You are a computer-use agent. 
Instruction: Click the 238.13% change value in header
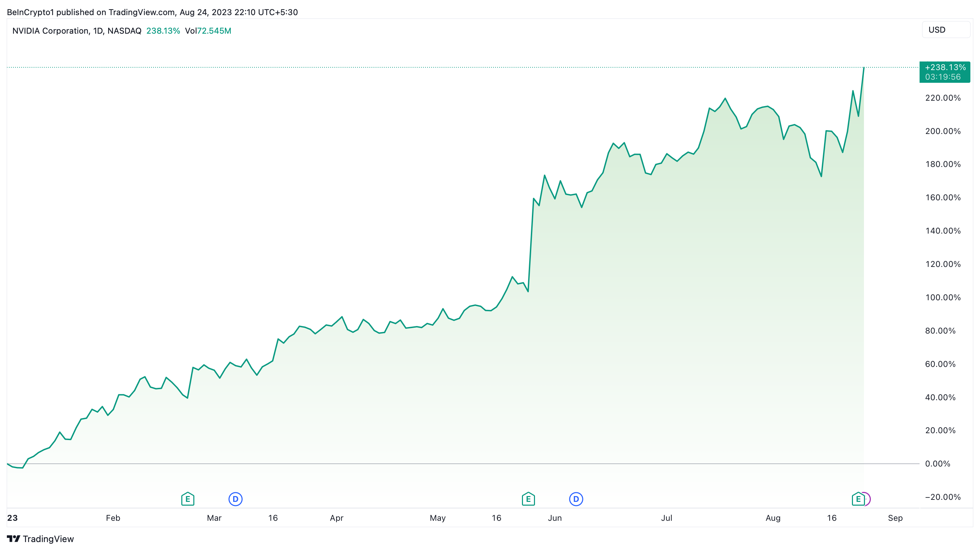163,31
